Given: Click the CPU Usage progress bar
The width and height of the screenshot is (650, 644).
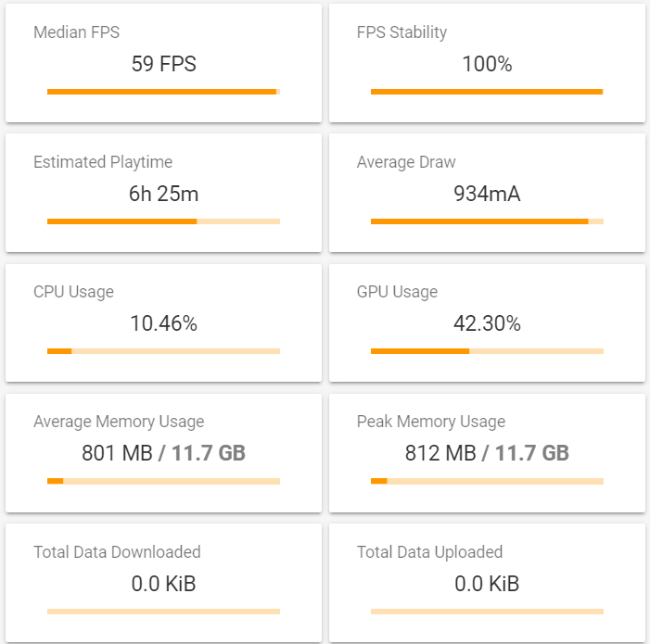Looking at the screenshot, I should point(163,351).
